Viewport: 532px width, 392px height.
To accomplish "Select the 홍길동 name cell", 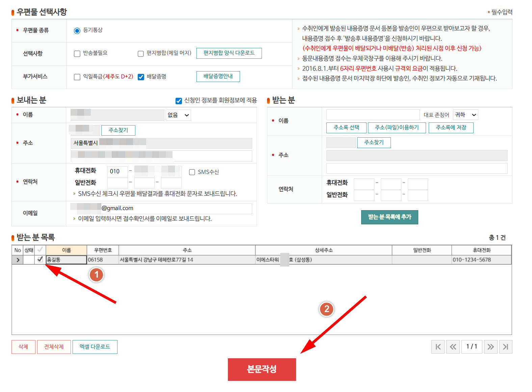I will [x=66, y=260].
